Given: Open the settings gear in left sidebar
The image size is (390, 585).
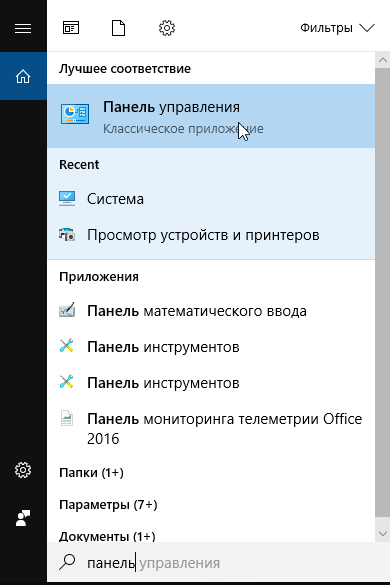Looking at the screenshot, I should (x=23, y=470).
